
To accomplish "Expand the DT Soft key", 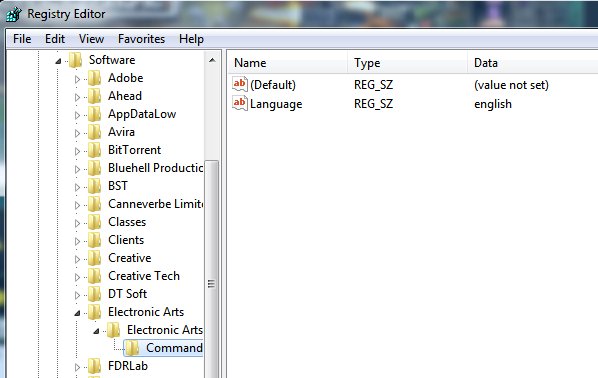I will tap(77, 295).
